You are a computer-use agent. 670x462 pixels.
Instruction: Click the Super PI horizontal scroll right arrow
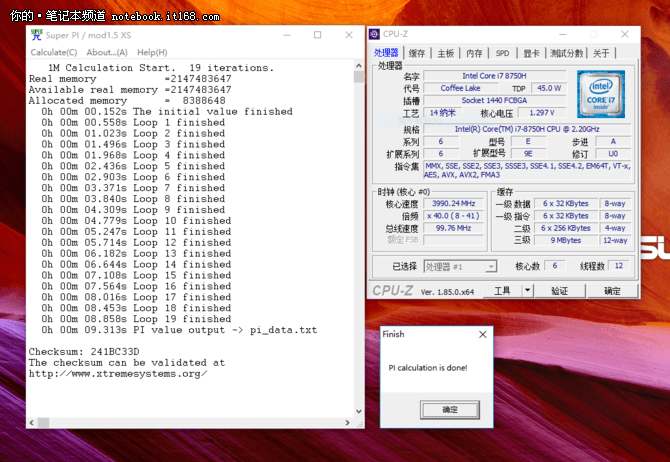coord(347,423)
